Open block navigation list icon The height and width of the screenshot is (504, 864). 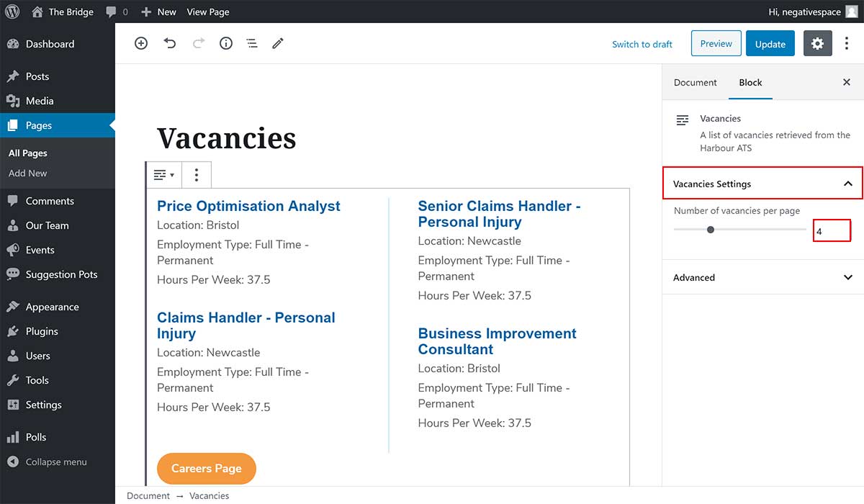pyautogui.click(x=252, y=44)
